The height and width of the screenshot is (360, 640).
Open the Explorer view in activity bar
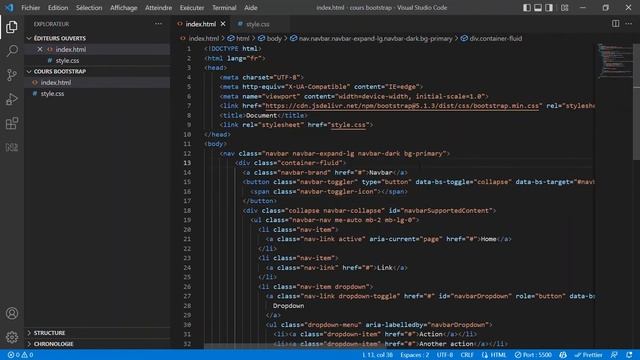tap(12, 27)
